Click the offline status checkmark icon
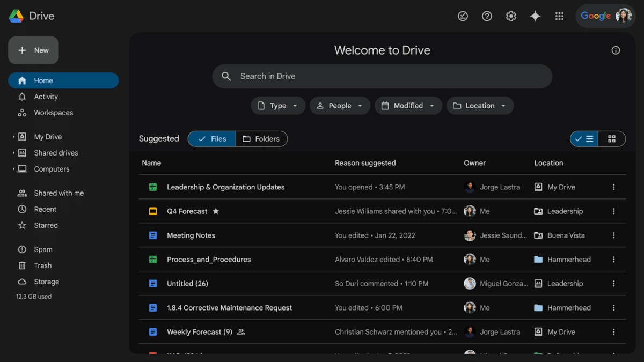Screen dimensions: 644x362 [x=463, y=16]
